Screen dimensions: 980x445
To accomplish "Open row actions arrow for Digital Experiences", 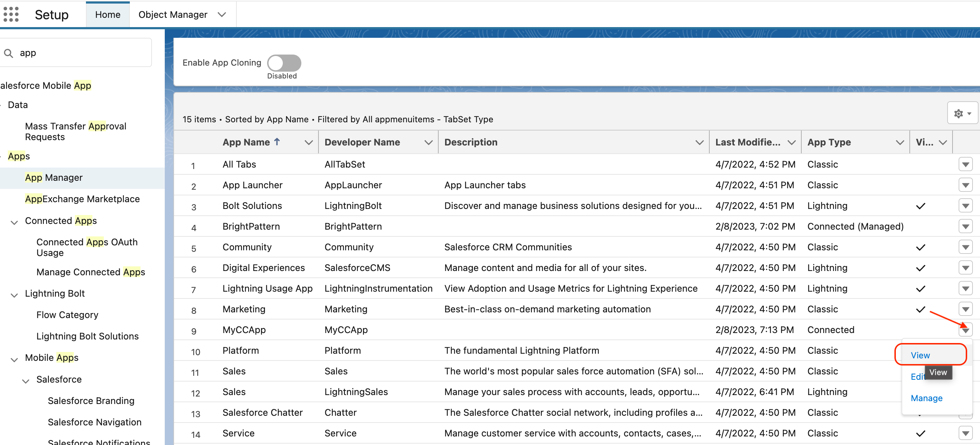I will (965, 268).
